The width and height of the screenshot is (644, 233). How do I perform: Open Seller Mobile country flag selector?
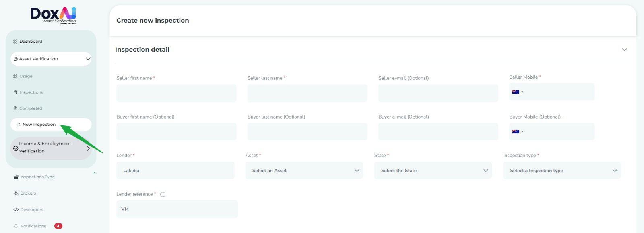click(x=518, y=92)
